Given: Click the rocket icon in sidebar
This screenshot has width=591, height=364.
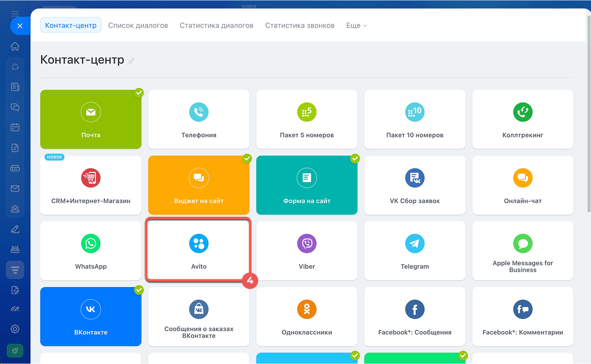Looking at the screenshot, I should pos(15,351).
